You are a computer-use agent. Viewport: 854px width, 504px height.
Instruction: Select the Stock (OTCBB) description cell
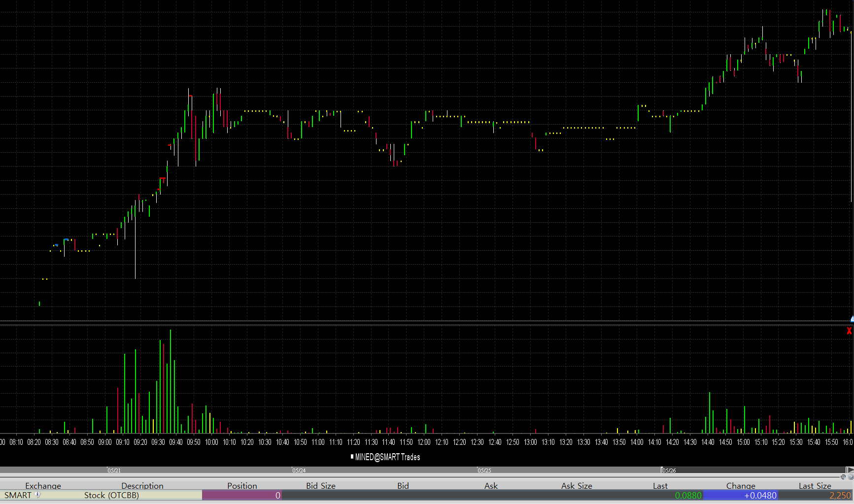pyautogui.click(x=111, y=495)
